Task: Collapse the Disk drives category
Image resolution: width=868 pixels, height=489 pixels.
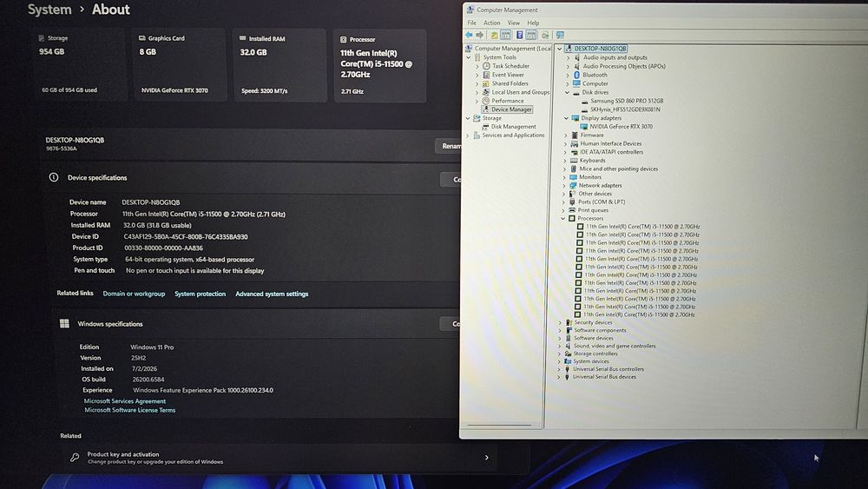Action: coord(568,92)
